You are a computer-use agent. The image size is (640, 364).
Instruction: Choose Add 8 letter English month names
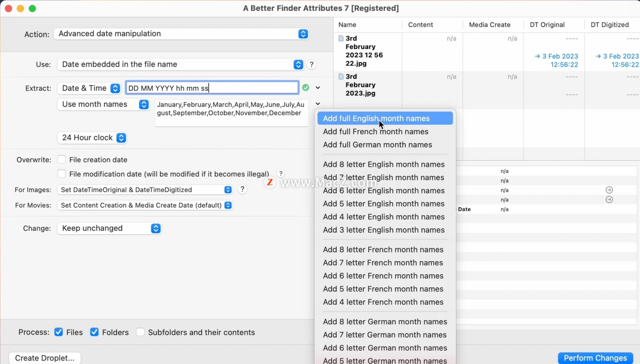pyautogui.click(x=385, y=164)
